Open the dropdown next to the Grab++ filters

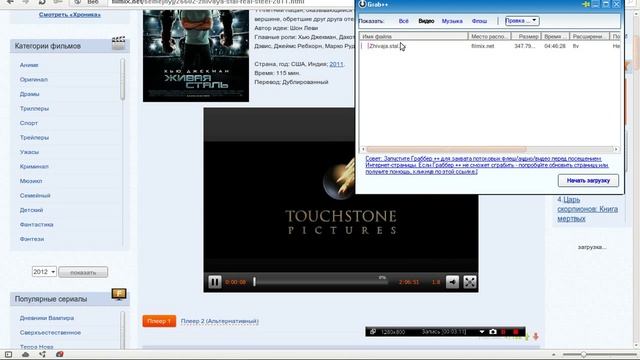point(522,21)
